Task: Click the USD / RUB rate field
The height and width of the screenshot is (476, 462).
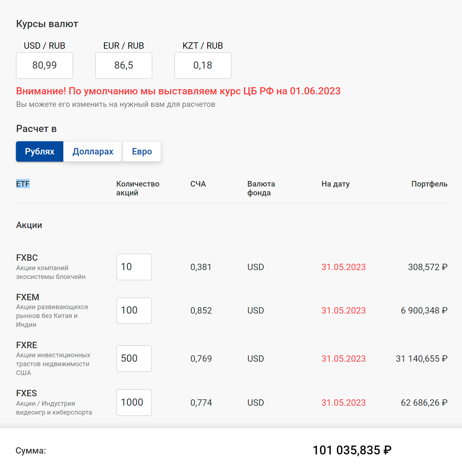Action: pyautogui.click(x=45, y=65)
